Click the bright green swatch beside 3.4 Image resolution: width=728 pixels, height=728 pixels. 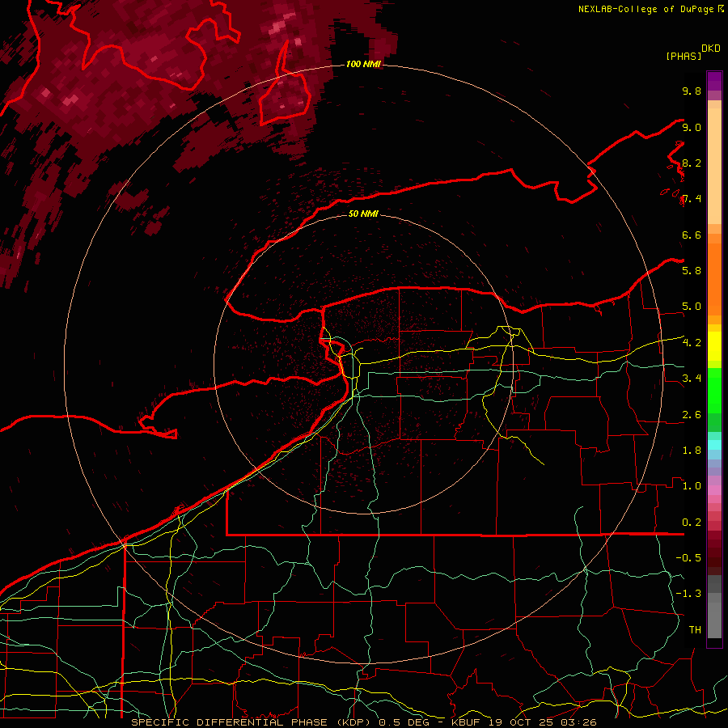tap(714, 379)
